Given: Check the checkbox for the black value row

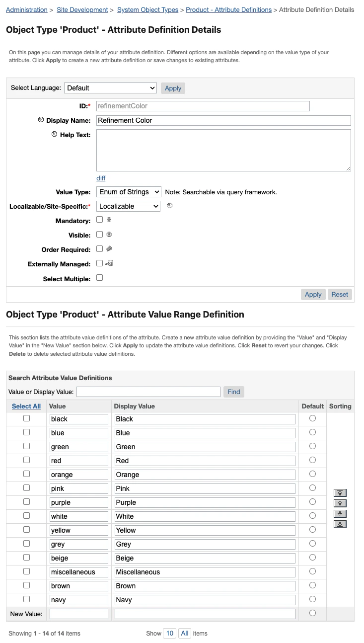Looking at the screenshot, I should pyautogui.click(x=26, y=418).
